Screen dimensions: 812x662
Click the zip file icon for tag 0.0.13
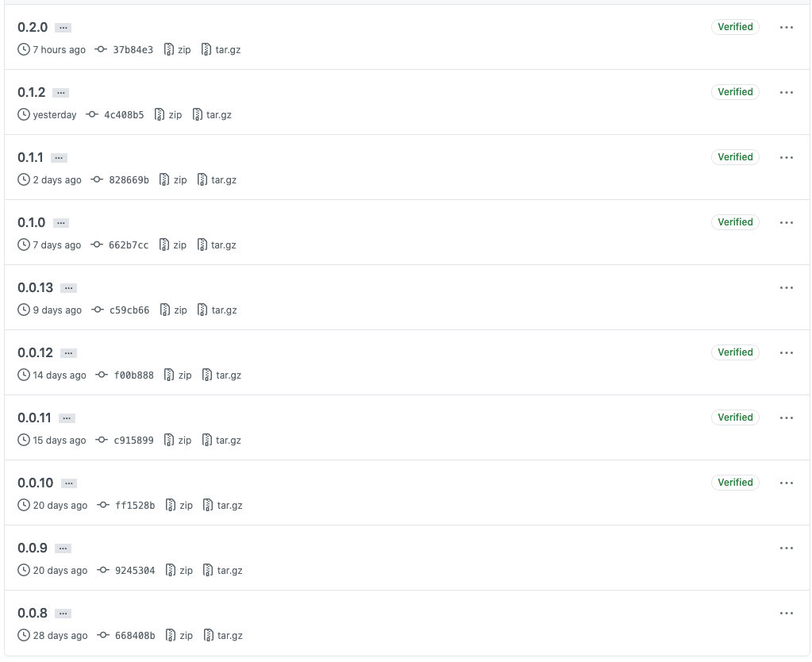pyautogui.click(x=164, y=310)
